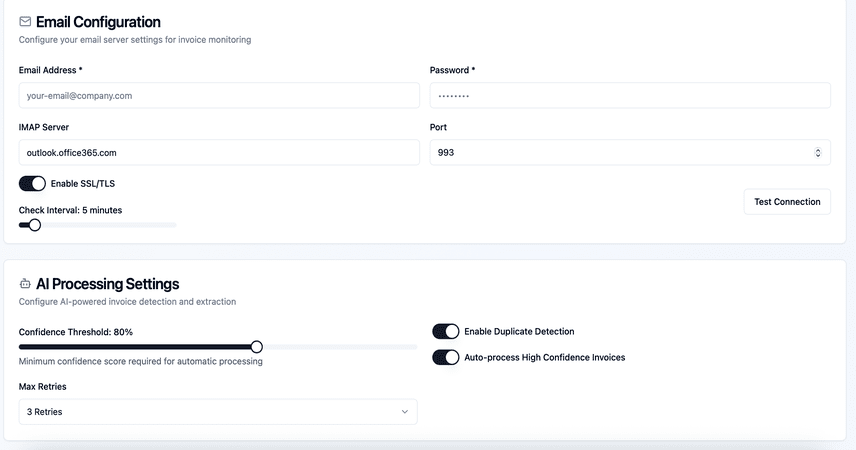
Task: Click the Port number field showing 993
Action: pos(630,152)
